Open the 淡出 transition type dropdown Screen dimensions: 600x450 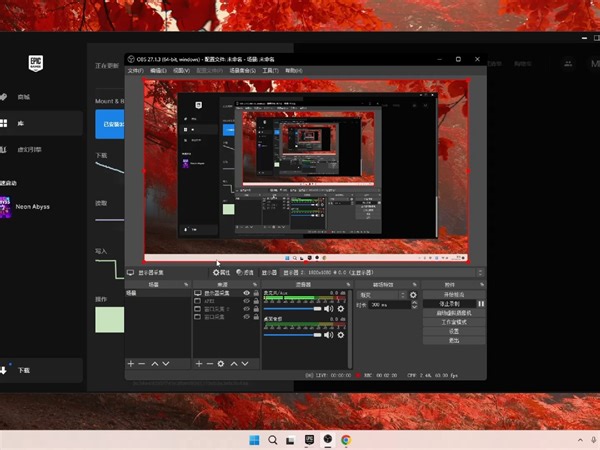coord(382,295)
